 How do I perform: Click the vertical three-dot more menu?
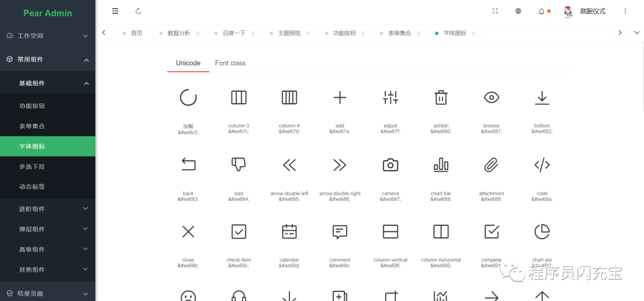coord(625,11)
